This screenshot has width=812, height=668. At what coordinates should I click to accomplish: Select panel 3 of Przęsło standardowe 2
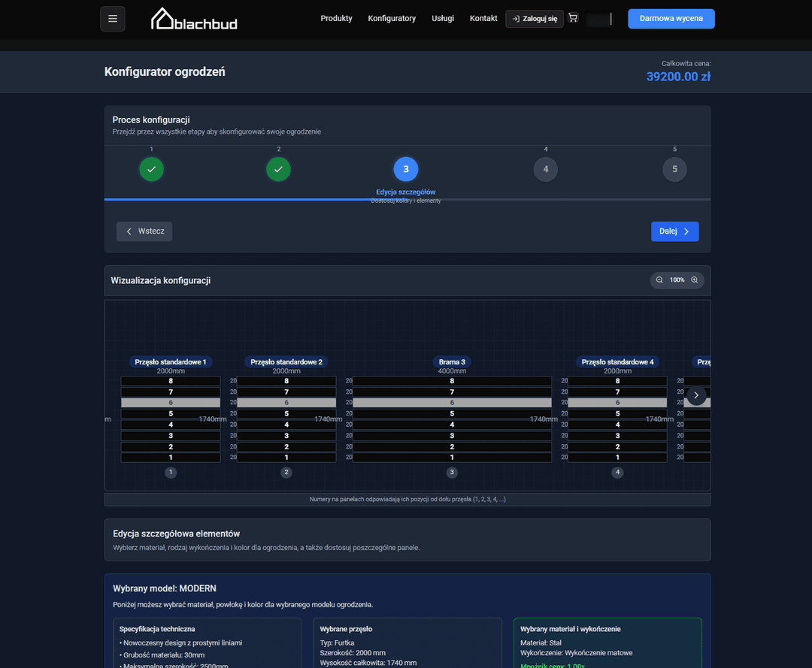click(x=286, y=436)
